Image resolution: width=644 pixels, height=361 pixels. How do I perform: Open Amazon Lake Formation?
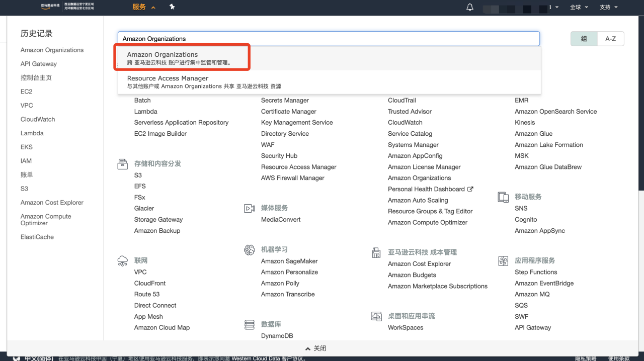(x=549, y=145)
